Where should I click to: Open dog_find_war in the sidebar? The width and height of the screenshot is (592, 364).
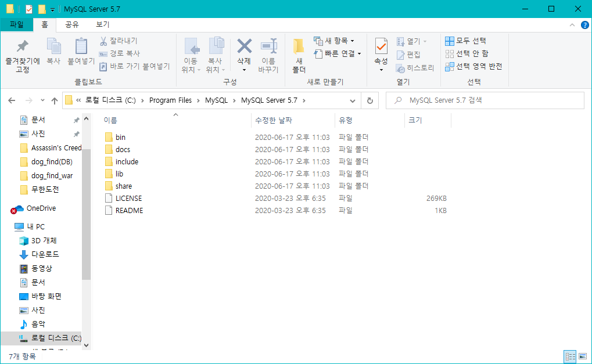[46, 176]
